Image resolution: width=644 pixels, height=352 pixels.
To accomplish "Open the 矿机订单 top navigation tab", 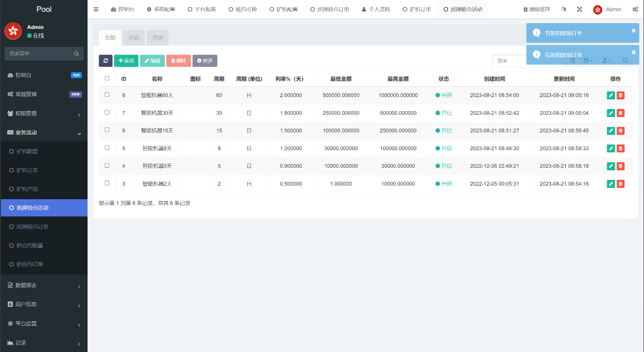I will pos(416,9).
